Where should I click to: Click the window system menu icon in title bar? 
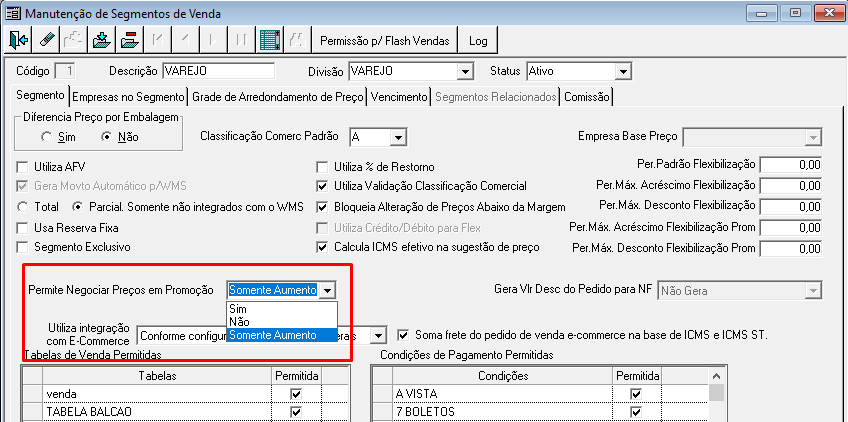tap(12, 13)
